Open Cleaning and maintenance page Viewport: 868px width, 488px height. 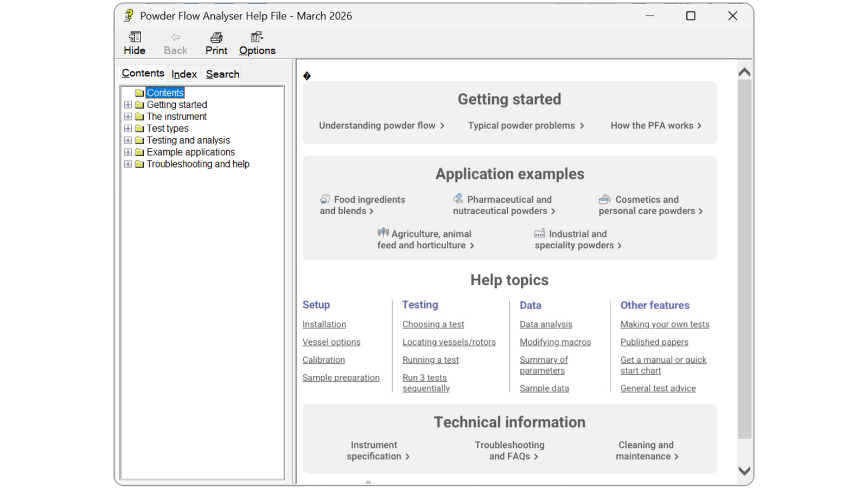tap(646, 451)
